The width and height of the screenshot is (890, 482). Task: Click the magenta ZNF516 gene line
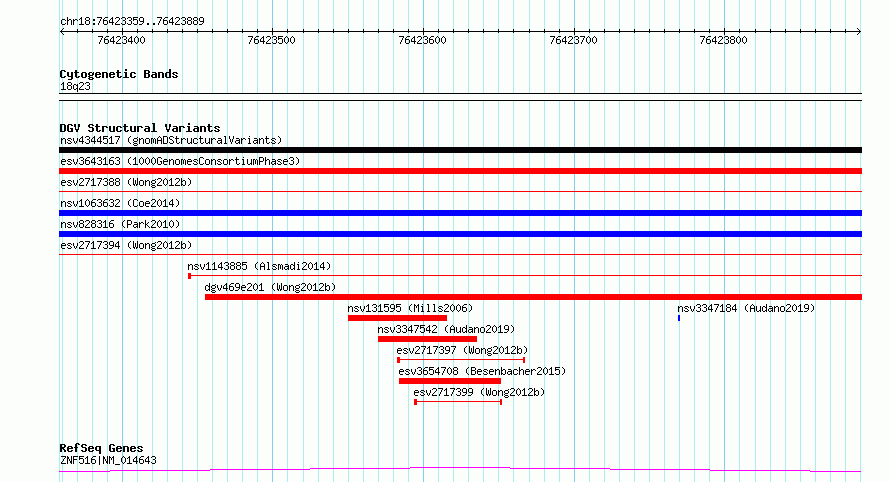pos(460,470)
